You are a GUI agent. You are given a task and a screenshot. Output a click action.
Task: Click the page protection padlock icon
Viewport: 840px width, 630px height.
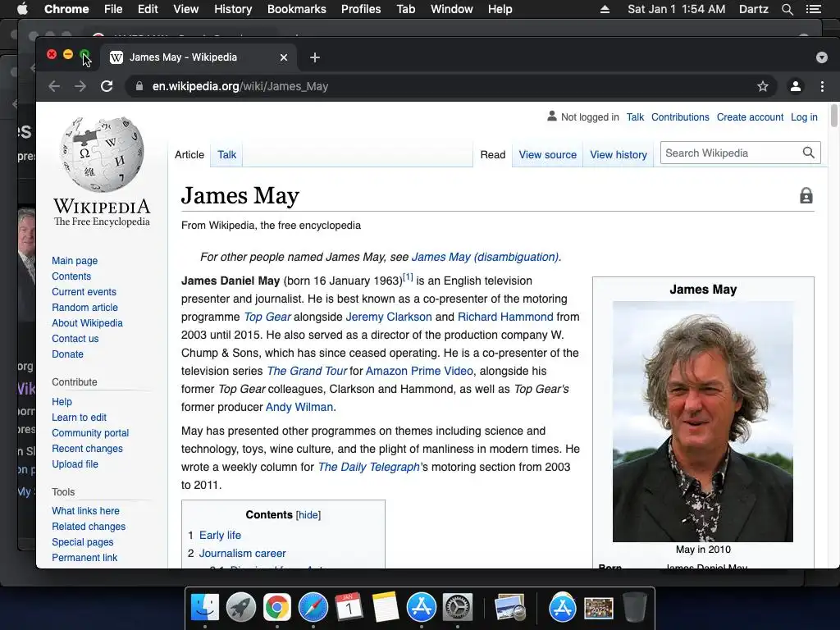tap(806, 195)
